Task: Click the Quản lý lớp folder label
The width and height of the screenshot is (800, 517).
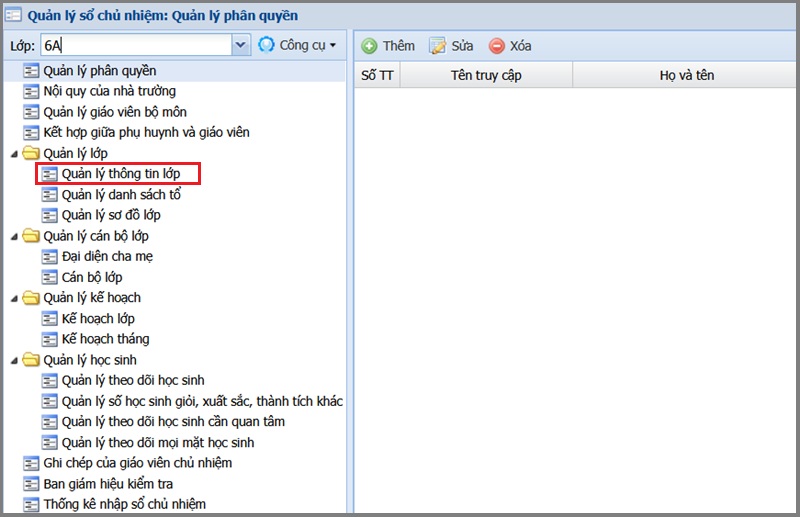Action: [76, 153]
